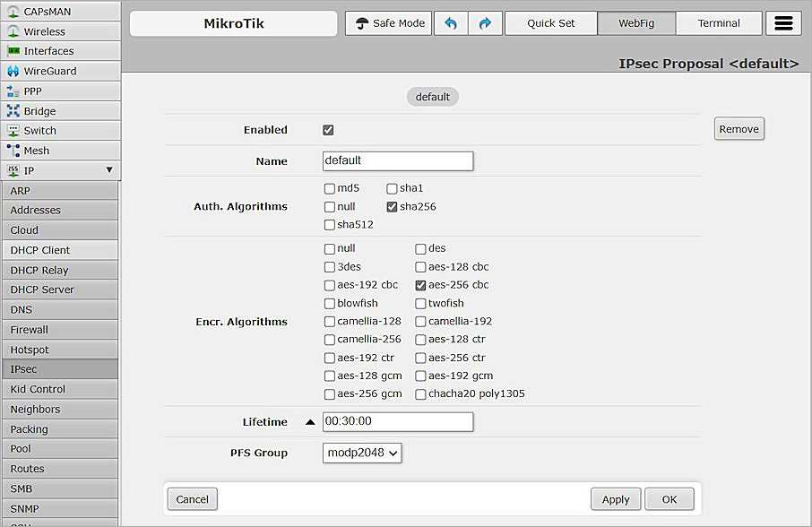Click the Bridge sidebar icon
The width and height of the screenshot is (812, 527).
11,111
